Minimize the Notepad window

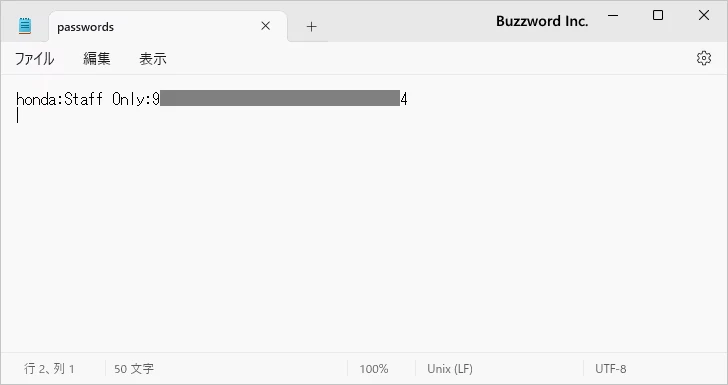click(613, 15)
